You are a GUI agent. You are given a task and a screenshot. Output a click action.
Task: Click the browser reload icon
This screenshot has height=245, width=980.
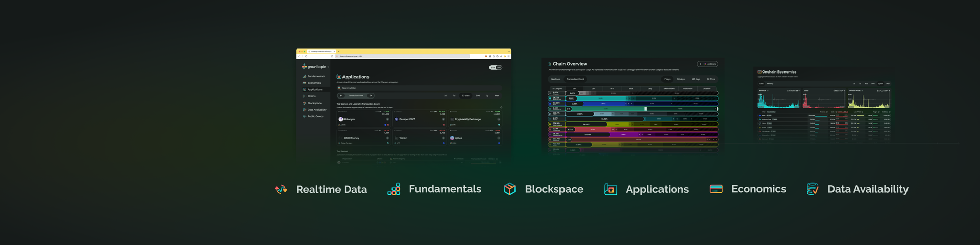[306, 56]
